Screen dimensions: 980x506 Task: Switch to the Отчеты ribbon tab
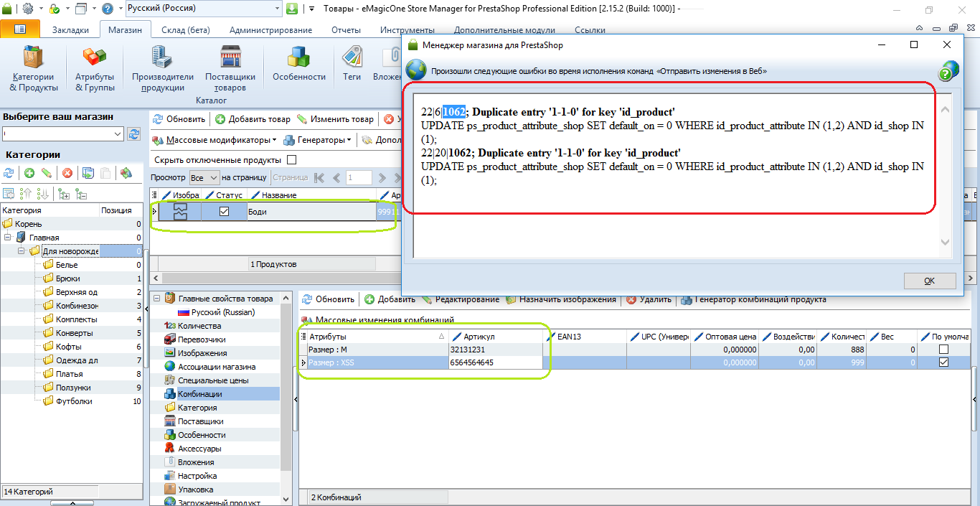click(346, 30)
